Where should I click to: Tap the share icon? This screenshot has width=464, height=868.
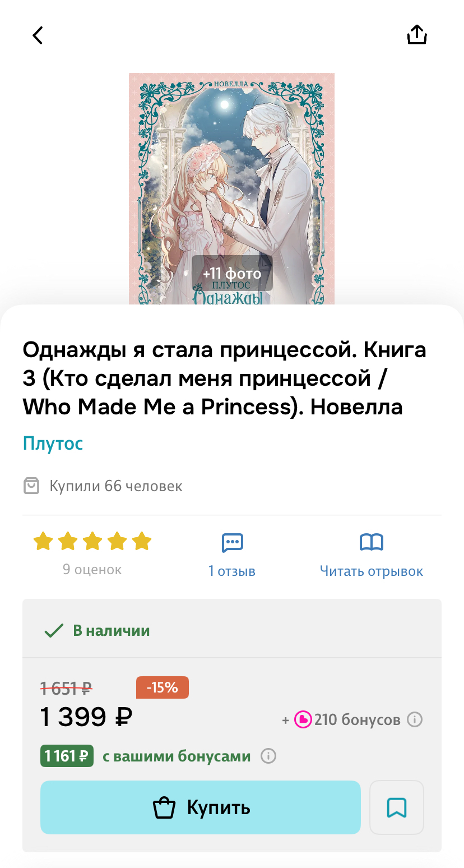coord(417,34)
